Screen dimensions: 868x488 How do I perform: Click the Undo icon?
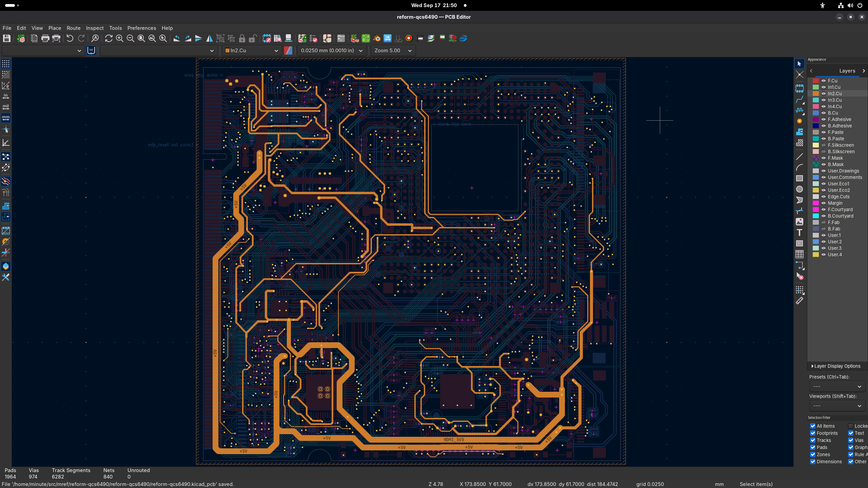coord(70,38)
